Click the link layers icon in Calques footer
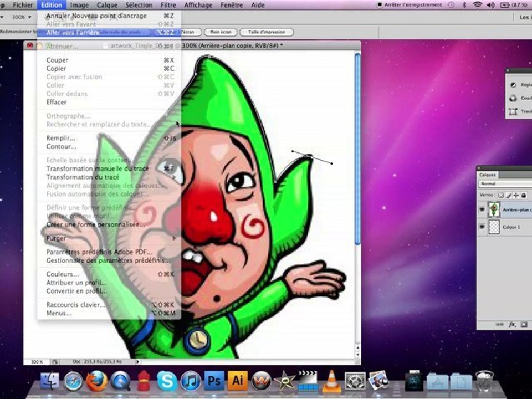 tap(500, 324)
